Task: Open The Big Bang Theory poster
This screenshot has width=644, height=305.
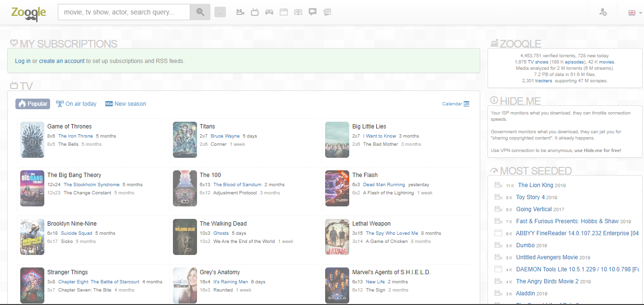Action: point(32,188)
